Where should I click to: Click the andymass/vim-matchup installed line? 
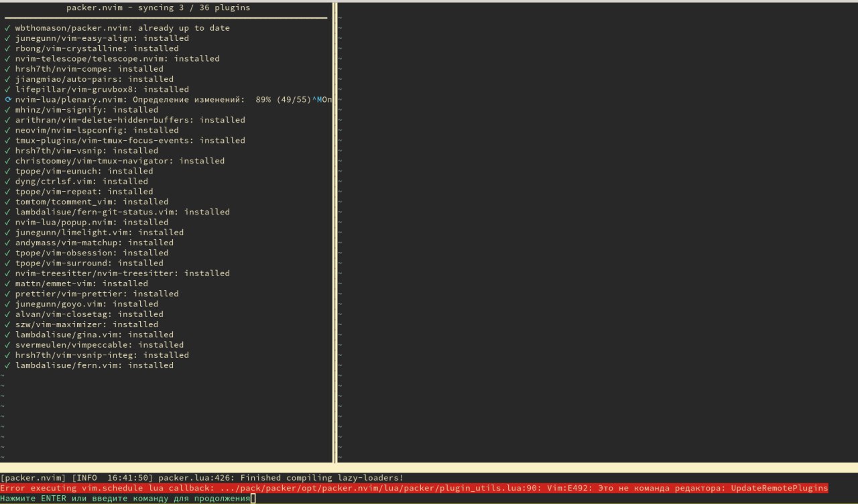pyautogui.click(x=89, y=243)
